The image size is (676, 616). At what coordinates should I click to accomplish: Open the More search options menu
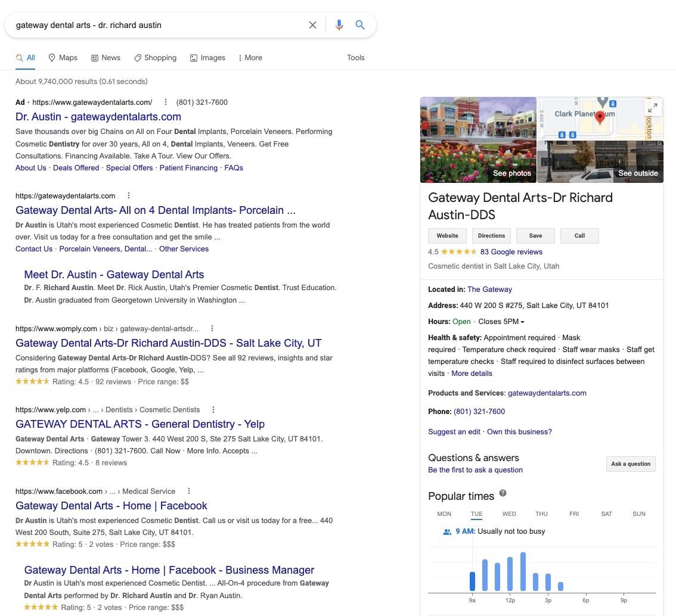tap(250, 58)
